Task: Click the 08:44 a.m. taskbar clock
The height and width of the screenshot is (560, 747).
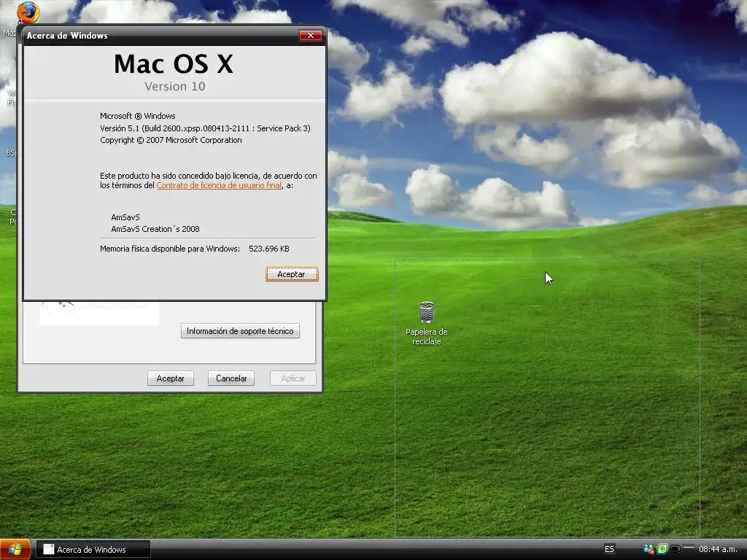Action: 718,549
